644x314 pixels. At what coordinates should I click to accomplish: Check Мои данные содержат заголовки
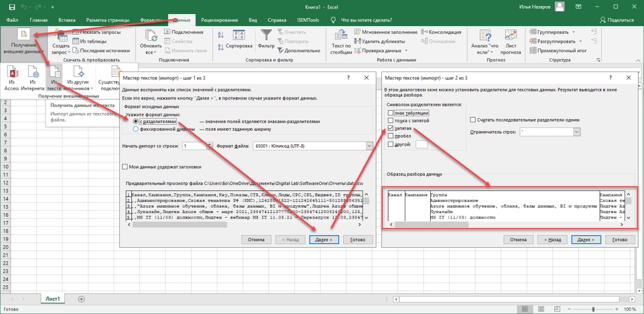(125, 167)
